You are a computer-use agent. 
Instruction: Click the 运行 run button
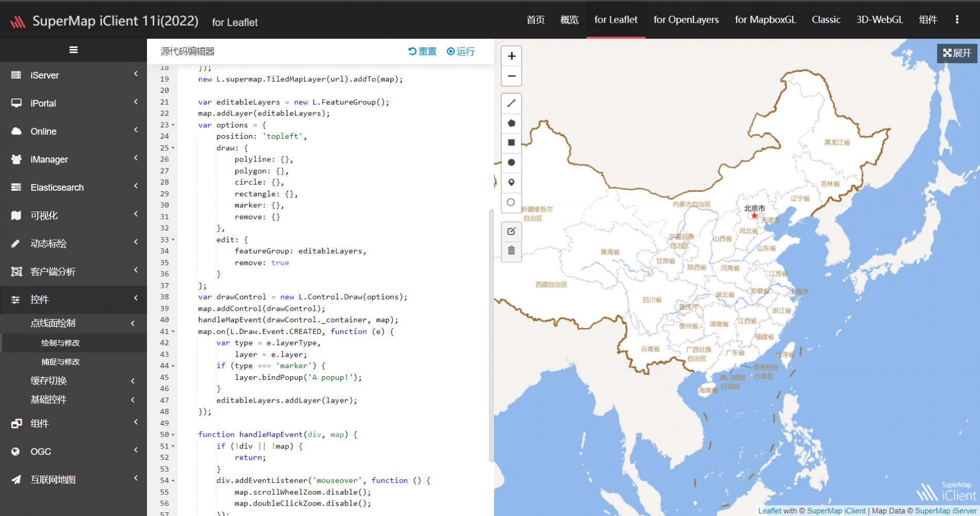461,52
